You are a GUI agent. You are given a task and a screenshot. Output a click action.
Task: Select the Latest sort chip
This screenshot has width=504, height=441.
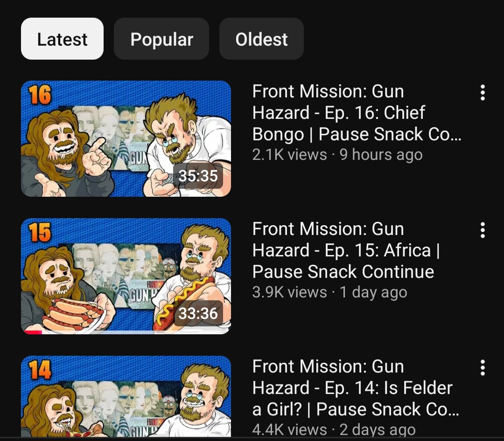(62, 39)
